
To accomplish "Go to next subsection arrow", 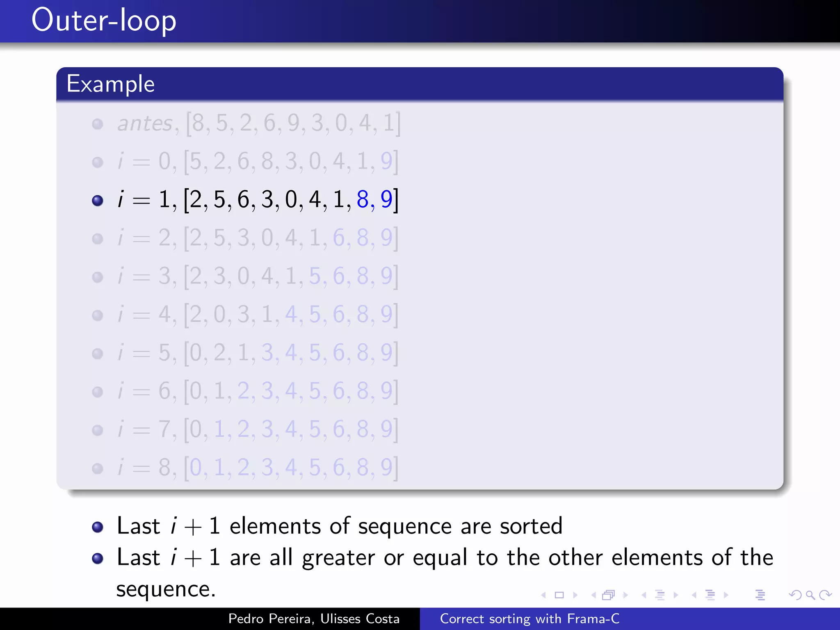I will click(676, 595).
